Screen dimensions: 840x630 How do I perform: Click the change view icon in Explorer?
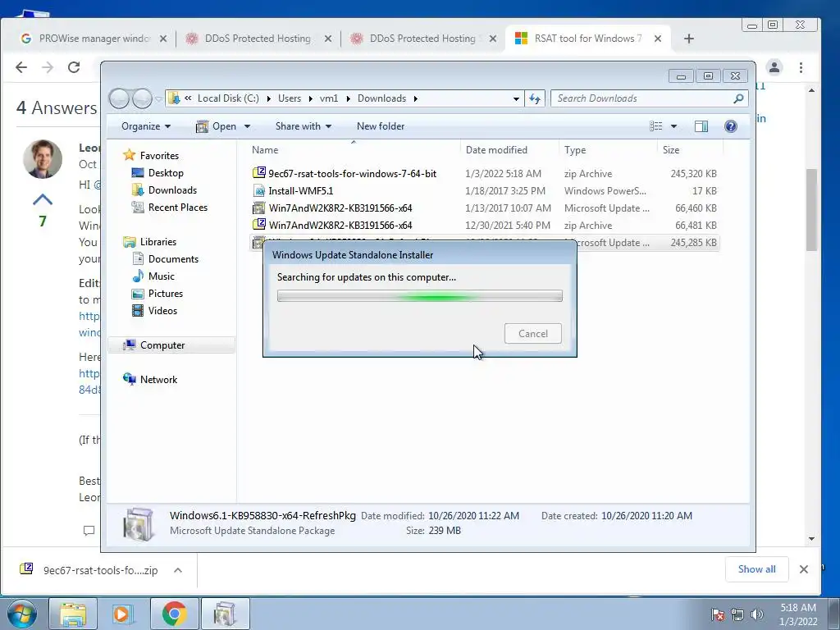click(x=655, y=126)
